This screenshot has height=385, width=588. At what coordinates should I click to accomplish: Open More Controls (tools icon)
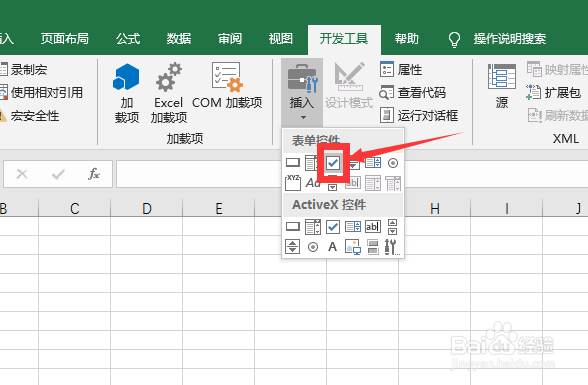pyautogui.click(x=393, y=247)
